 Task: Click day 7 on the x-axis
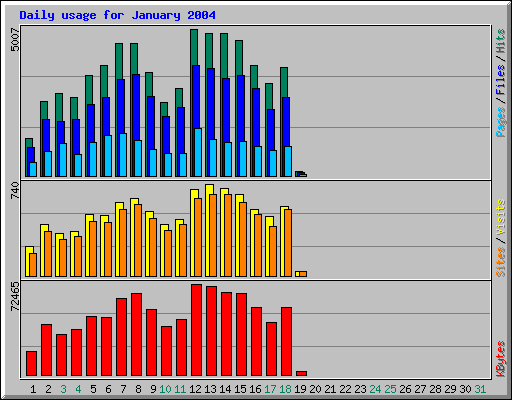coord(123,389)
